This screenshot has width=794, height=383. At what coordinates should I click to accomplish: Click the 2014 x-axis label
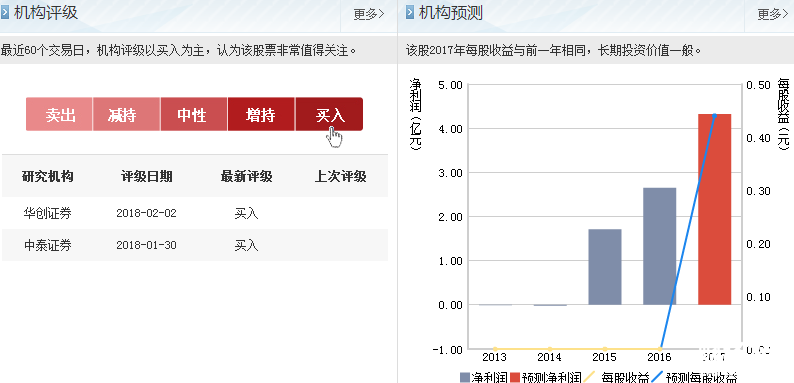click(x=549, y=358)
